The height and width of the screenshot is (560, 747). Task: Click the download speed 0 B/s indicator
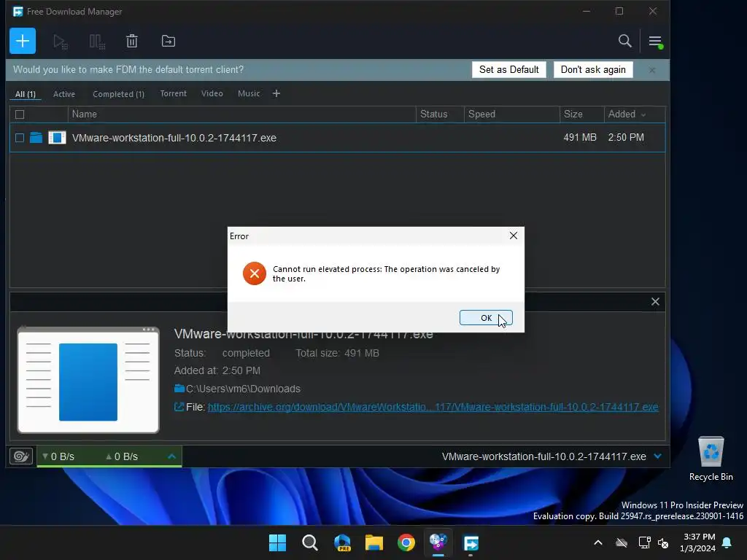tap(58, 456)
